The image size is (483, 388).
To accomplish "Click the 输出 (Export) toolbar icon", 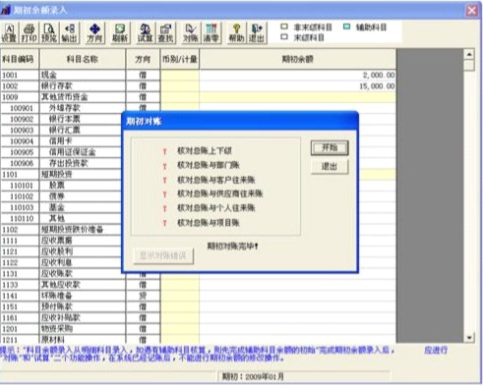I will tap(69, 33).
